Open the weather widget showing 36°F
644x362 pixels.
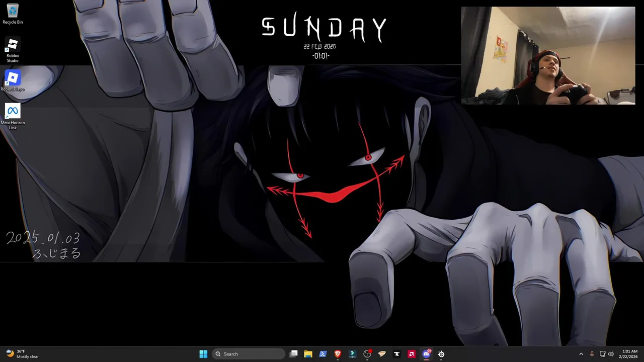pos(22,354)
